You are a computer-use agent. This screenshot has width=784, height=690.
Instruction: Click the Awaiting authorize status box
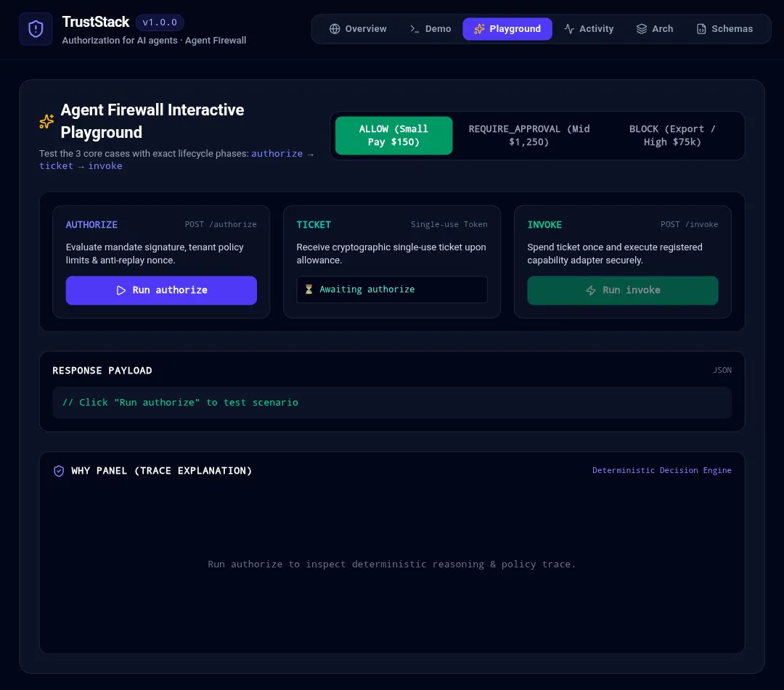tap(392, 289)
